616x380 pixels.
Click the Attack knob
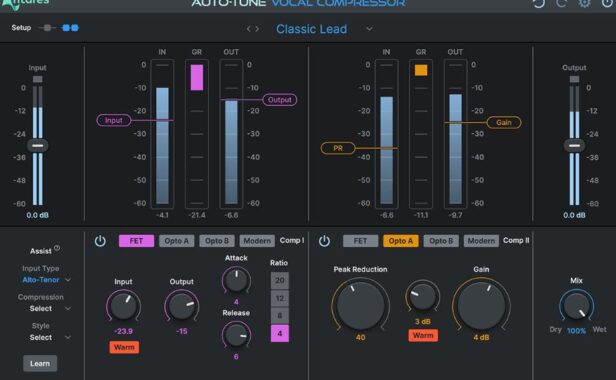tap(236, 280)
